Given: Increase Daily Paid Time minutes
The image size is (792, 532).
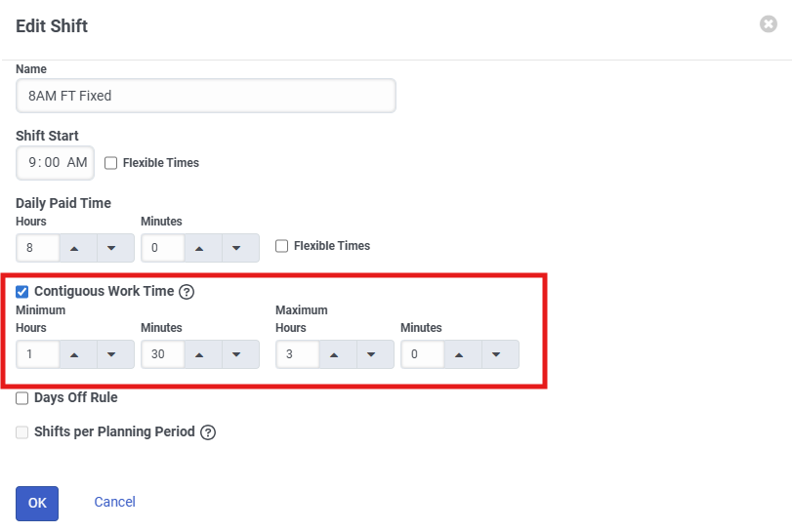Looking at the screenshot, I should (x=200, y=248).
